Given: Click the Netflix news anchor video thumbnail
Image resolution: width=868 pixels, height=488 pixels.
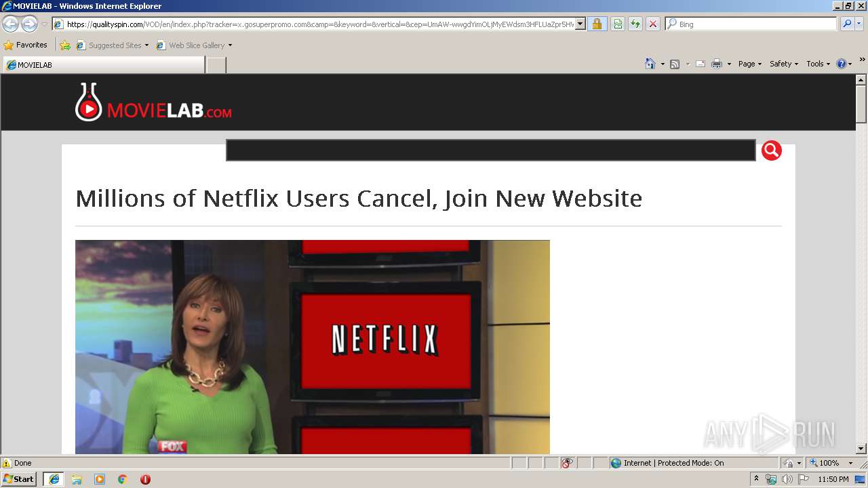Looking at the screenshot, I should pos(313,347).
